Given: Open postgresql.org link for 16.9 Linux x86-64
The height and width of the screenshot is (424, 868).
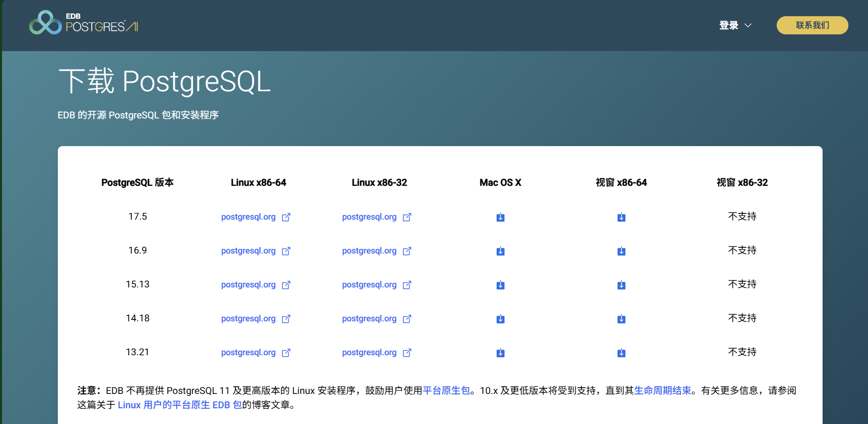Looking at the screenshot, I should tap(256, 251).
